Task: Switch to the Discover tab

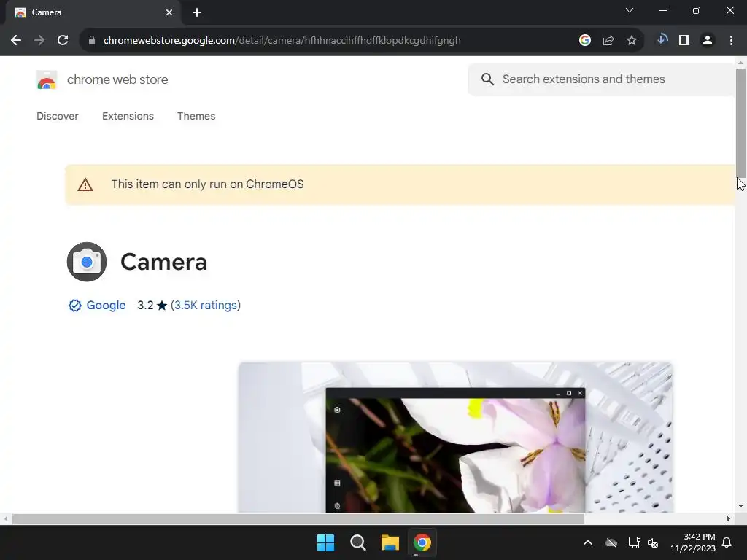Action: pyautogui.click(x=57, y=116)
